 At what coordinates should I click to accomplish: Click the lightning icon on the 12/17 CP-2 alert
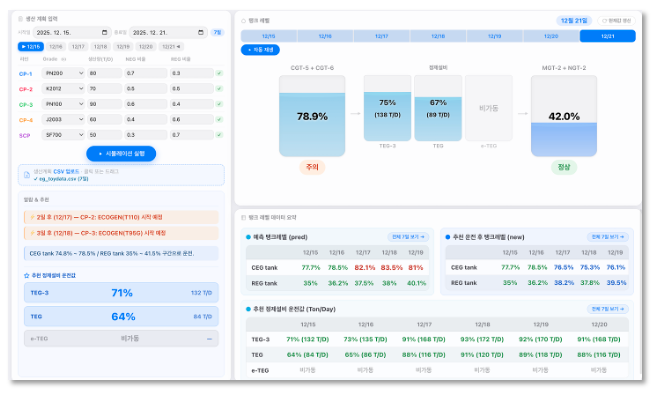[32, 217]
